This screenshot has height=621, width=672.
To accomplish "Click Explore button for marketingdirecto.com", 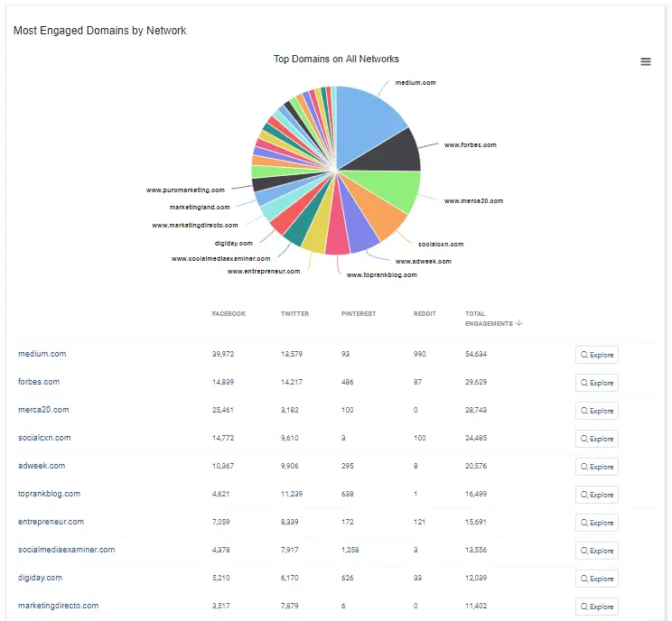I will click(596, 607).
